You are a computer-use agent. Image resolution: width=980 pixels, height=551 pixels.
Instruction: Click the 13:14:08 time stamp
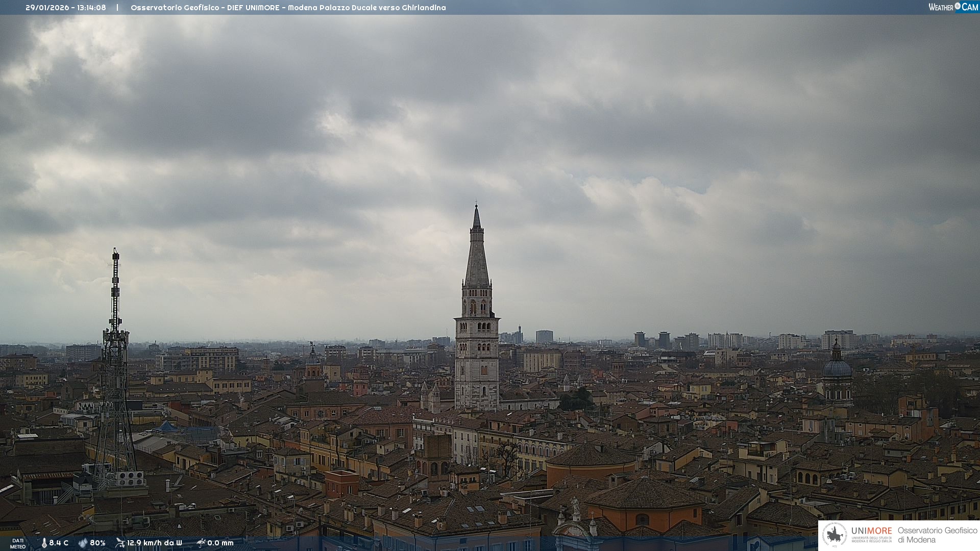coord(91,8)
